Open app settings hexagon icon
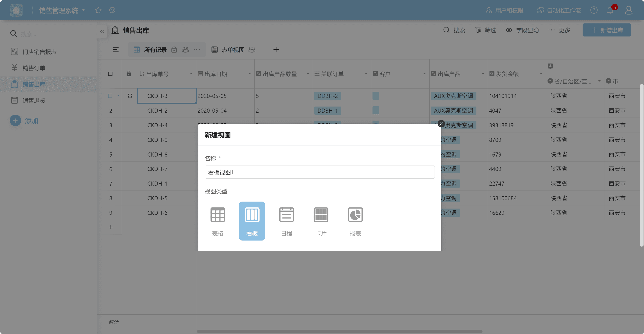 click(112, 10)
